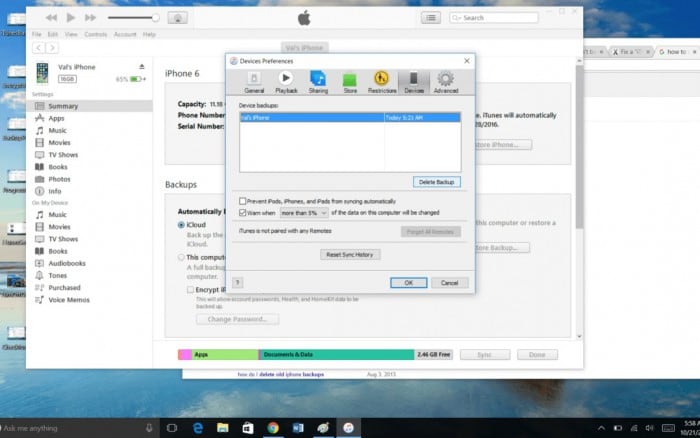Click the Reset Sync History button
700x438 pixels.
[350, 254]
